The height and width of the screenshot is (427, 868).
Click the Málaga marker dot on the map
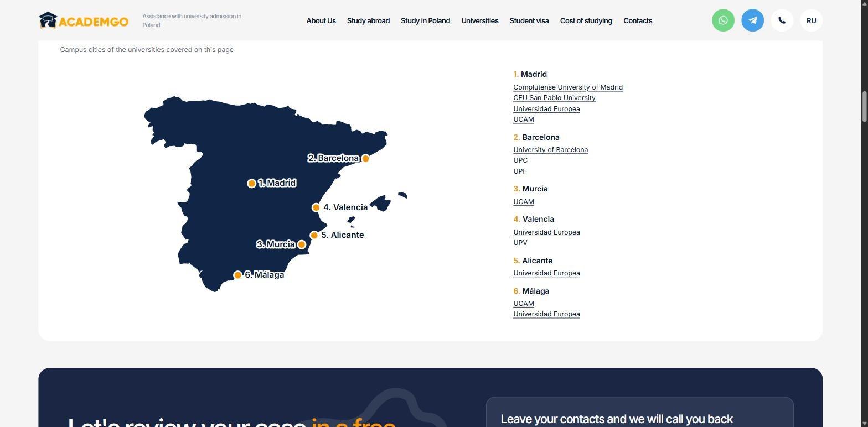[x=237, y=275]
